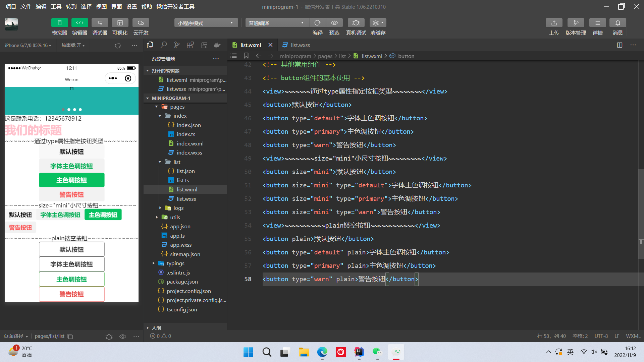Click the bookmark icon in breadcrumb bar
The width and height of the screenshot is (644, 362).
click(x=246, y=56)
